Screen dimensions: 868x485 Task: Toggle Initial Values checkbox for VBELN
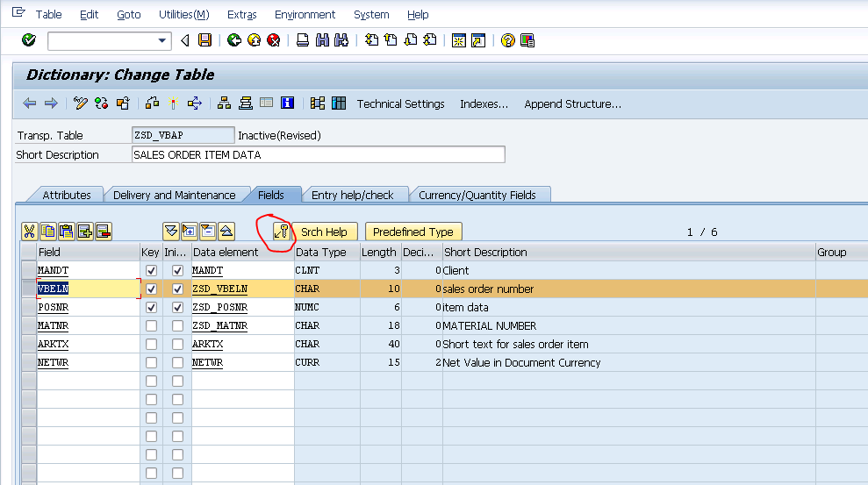pyautogui.click(x=177, y=289)
